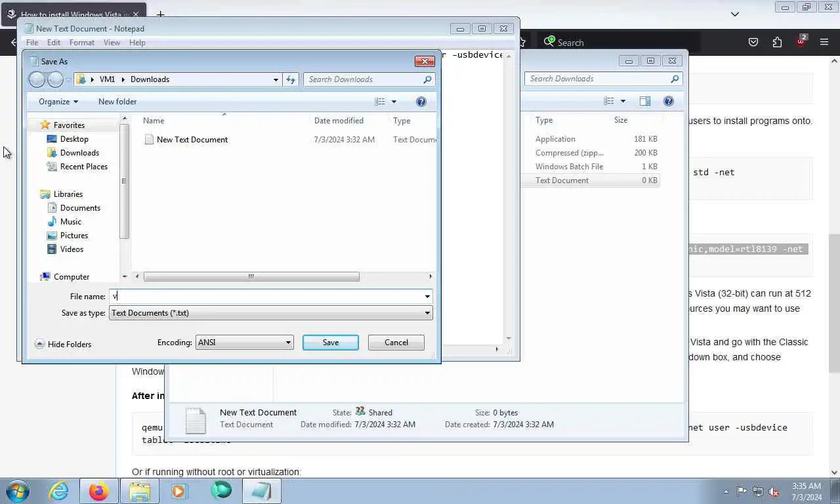Click the recent pages arrow beside Forward button
840x504 pixels.
(x=68, y=80)
